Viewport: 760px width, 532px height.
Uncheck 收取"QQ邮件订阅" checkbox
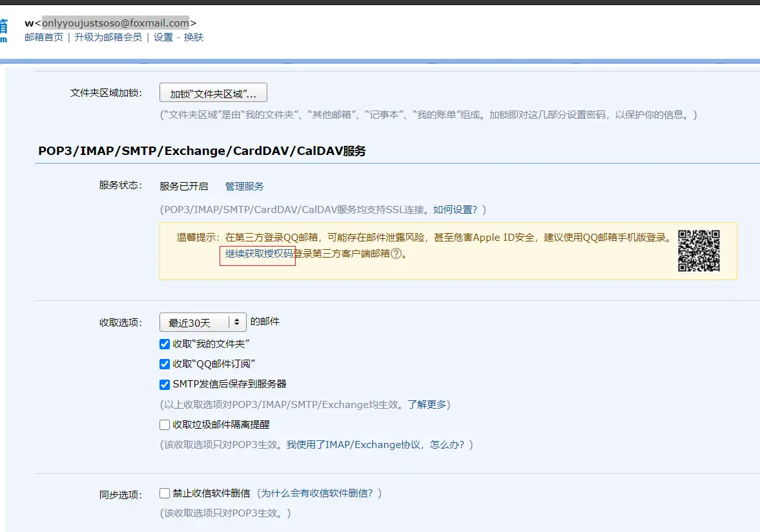click(165, 364)
